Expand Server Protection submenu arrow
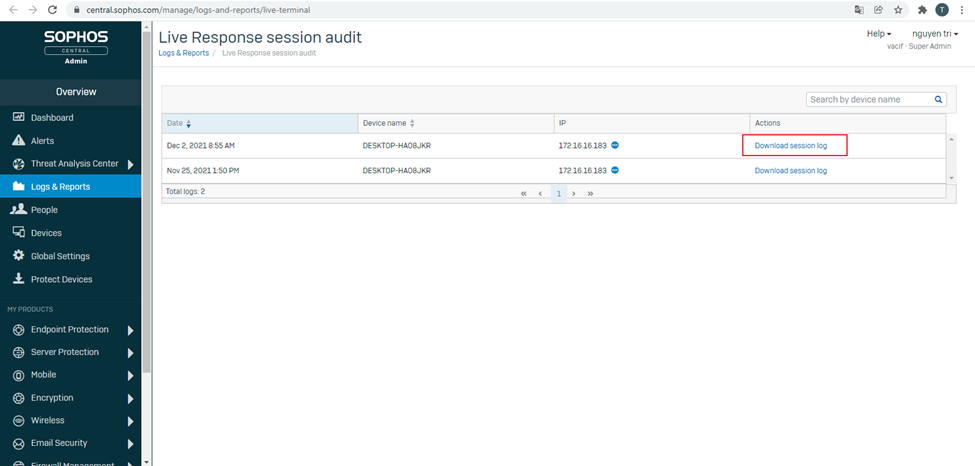Image resolution: width=975 pixels, height=466 pixels. tap(131, 353)
